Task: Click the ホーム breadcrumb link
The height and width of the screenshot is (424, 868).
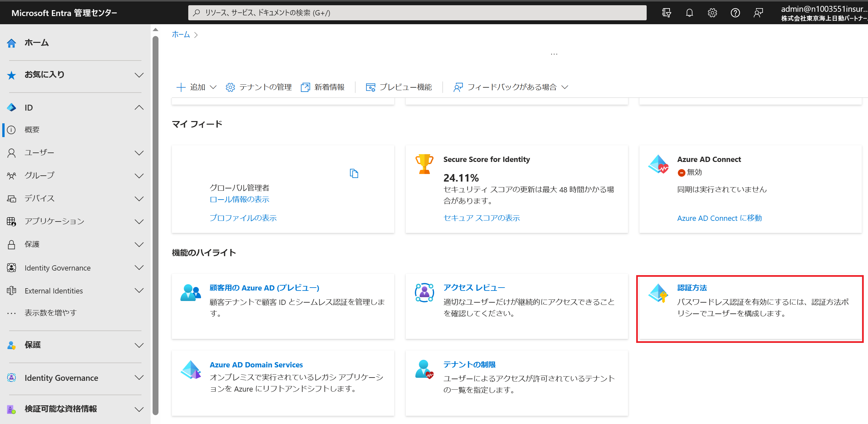Action: pyautogui.click(x=181, y=34)
